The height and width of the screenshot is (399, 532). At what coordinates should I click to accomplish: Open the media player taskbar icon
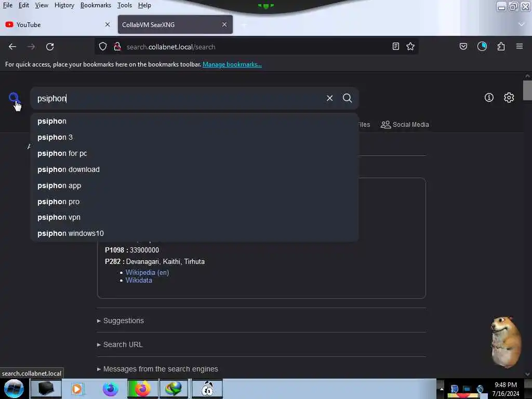(x=77, y=389)
